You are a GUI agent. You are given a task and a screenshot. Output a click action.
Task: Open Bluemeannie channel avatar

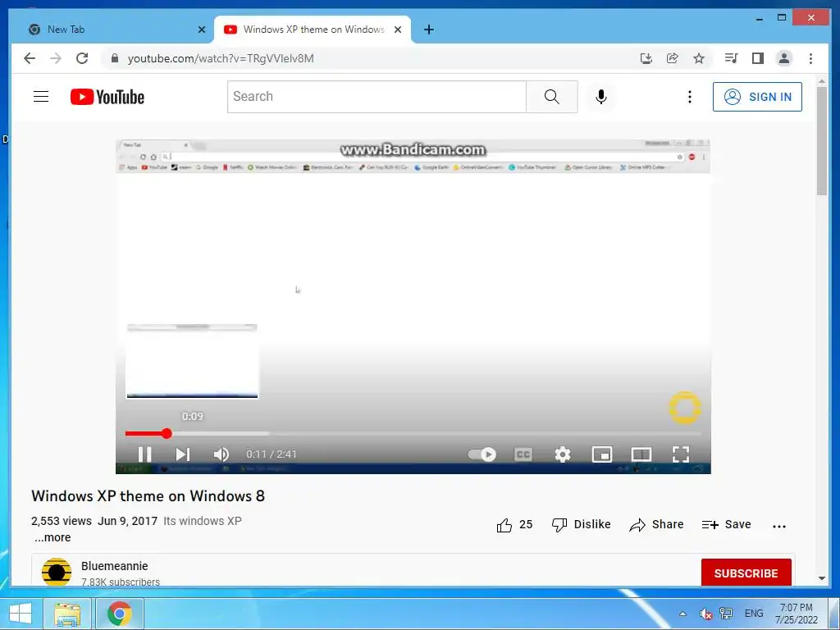click(x=57, y=572)
